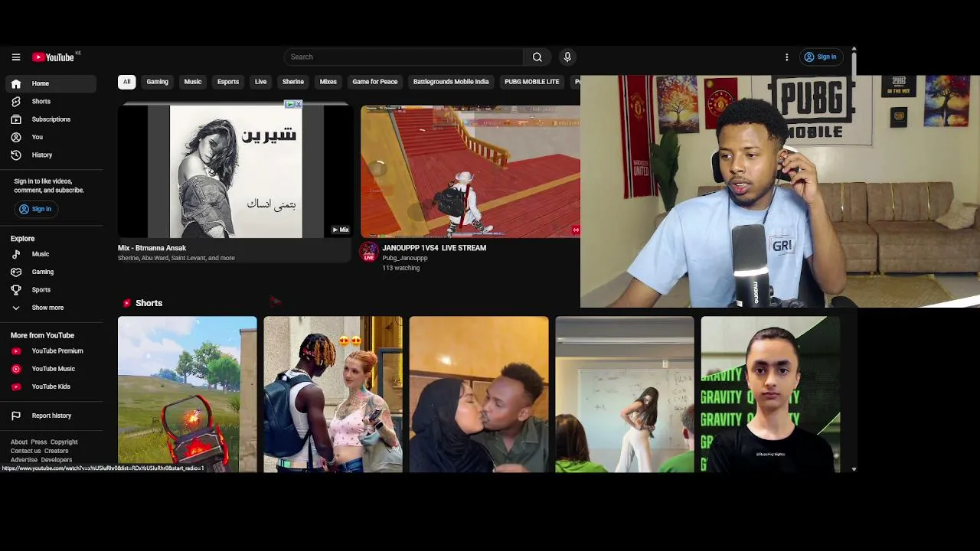980x551 pixels.
Task: Open the Advertise footer link
Action: pos(24,460)
